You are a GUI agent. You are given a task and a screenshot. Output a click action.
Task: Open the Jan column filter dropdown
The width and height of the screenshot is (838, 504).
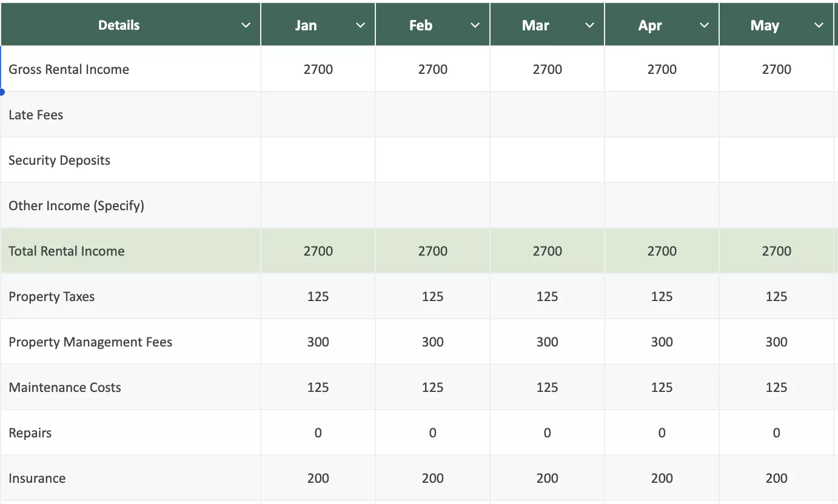tap(360, 25)
